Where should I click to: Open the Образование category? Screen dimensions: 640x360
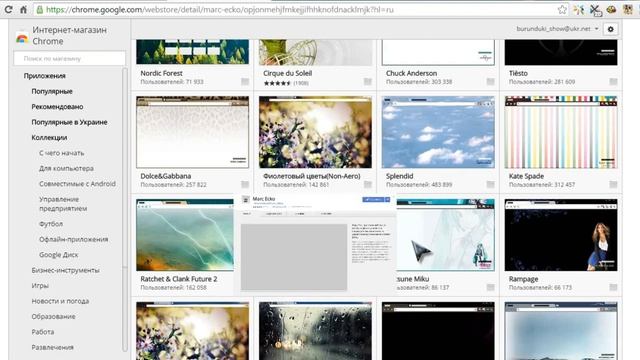pyautogui.click(x=53, y=317)
